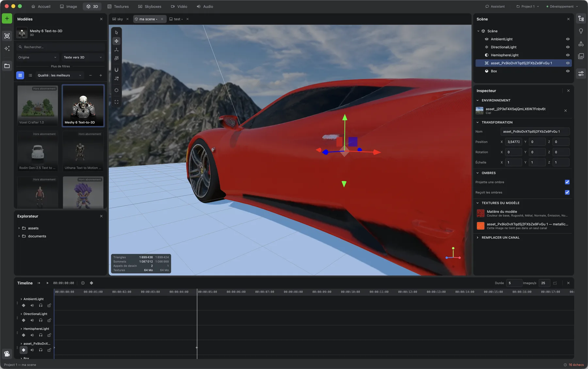The height and width of the screenshot is (369, 588).
Task: Open the Développement environment dropdown
Action: click(562, 7)
